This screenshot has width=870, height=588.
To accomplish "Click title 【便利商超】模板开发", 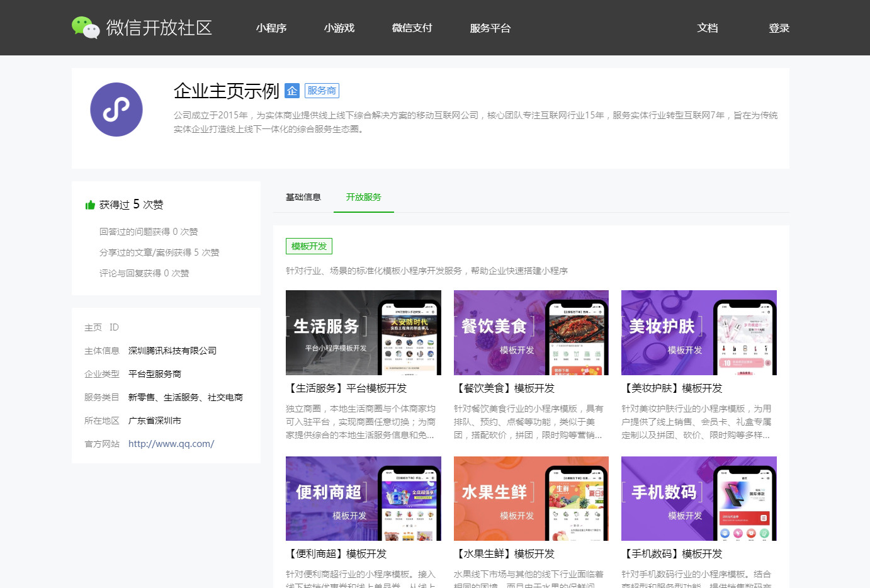I will [x=336, y=554].
